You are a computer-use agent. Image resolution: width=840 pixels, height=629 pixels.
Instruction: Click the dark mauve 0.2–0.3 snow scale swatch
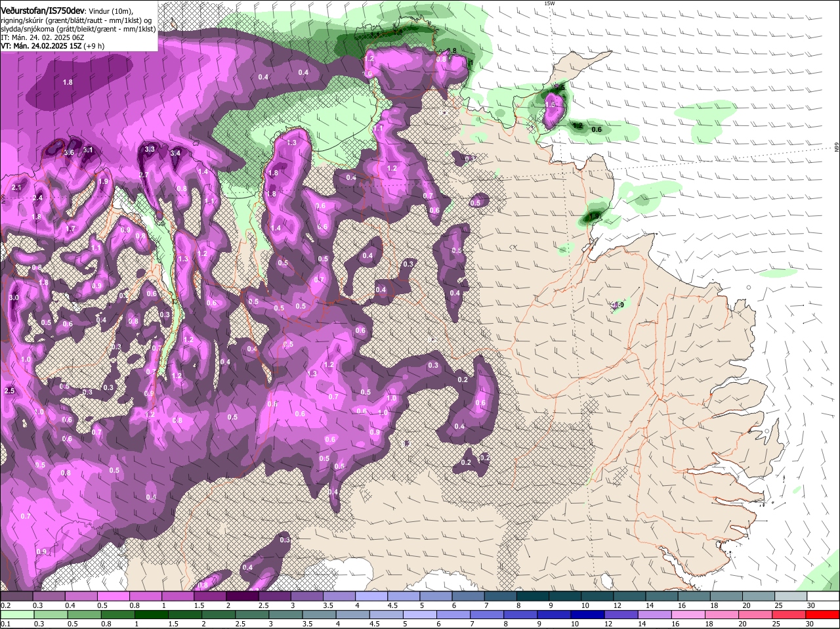[16, 596]
